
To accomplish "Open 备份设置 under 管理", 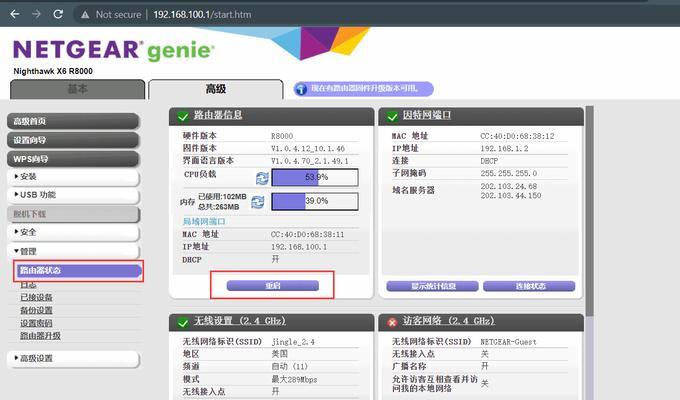I will (x=36, y=311).
